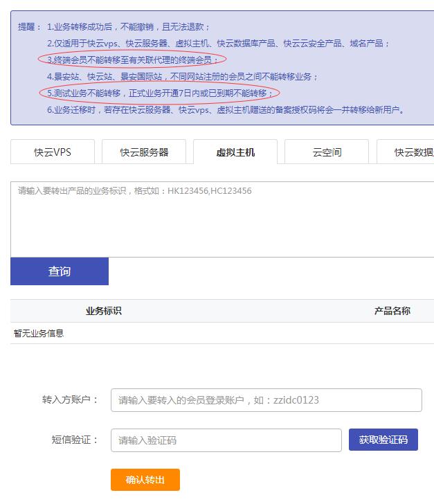This screenshot has height=504, width=434.
Task: Click reminder 6 about 备案授权码
Action: 225,109
